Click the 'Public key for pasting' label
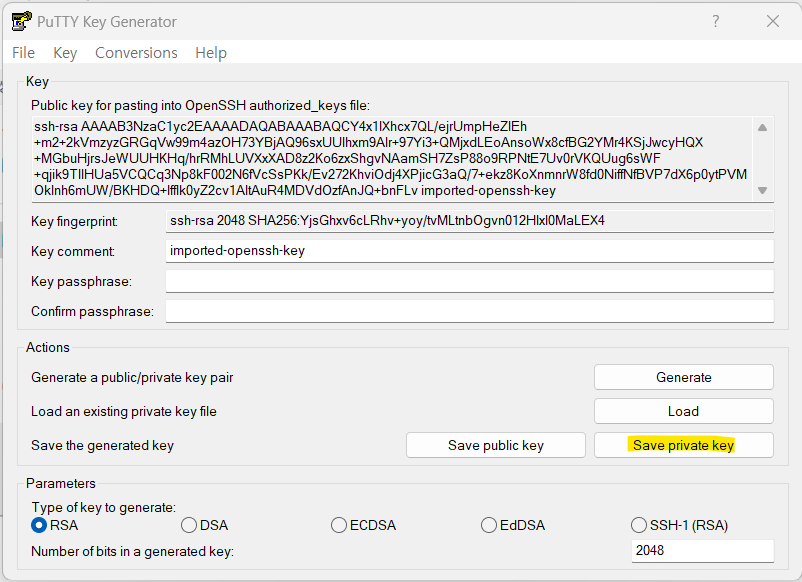The image size is (802, 582). (200, 105)
